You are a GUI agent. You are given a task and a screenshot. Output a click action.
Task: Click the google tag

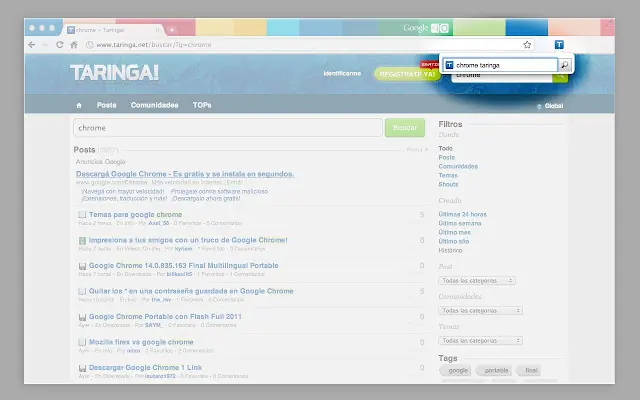click(456, 371)
